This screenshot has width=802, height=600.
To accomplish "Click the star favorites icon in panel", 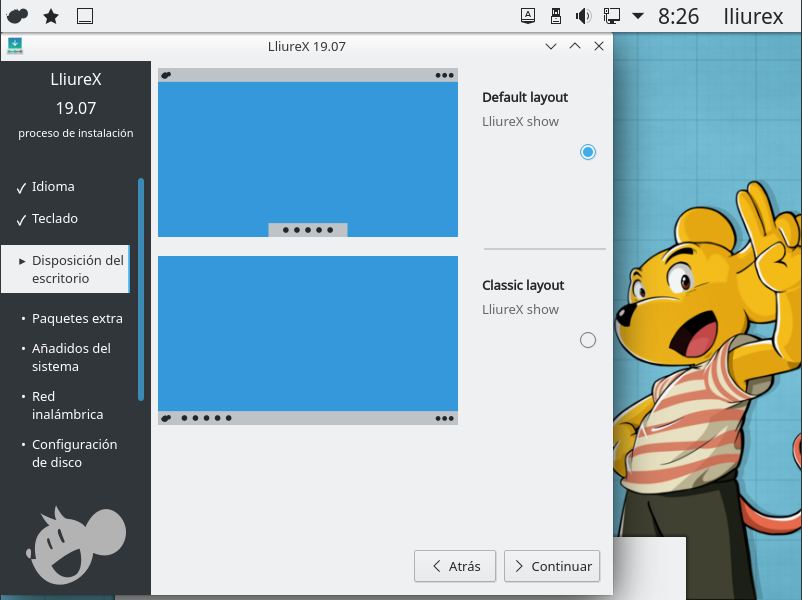I will [51, 16].
